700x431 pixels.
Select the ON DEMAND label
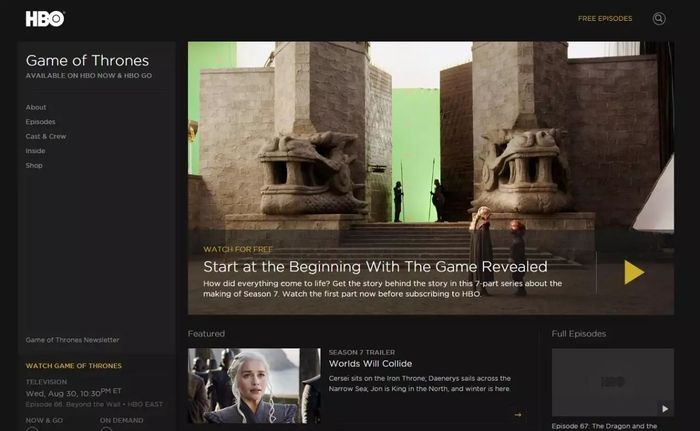click(x=121, y=420)
